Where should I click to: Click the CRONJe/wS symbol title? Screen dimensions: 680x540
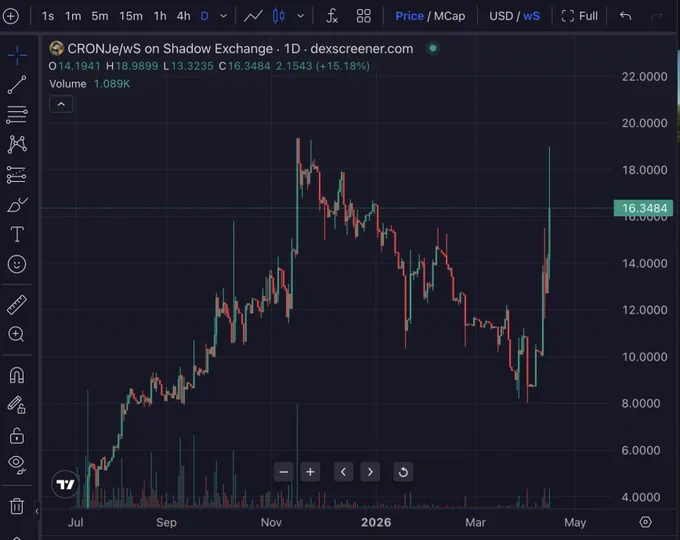click(240, 49)
